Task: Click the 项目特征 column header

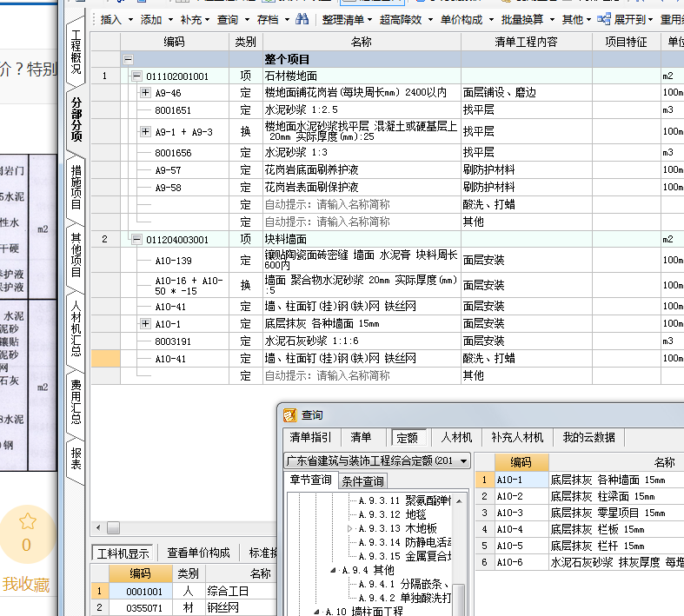Action: point(626,42)
